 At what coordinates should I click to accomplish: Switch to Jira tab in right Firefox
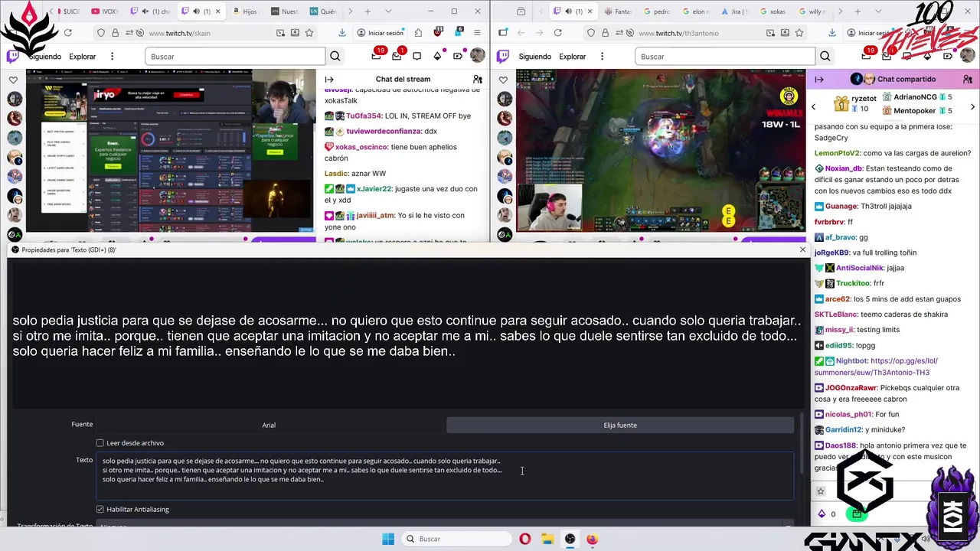(x=737, y=11)
